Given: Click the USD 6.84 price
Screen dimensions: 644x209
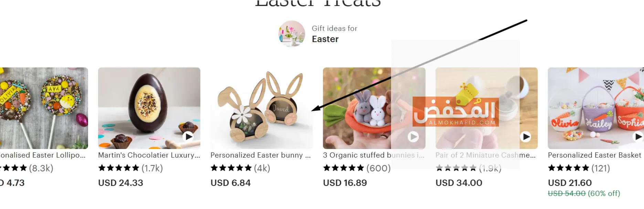Looking at the screenshot, I should (x=231, y=183).
